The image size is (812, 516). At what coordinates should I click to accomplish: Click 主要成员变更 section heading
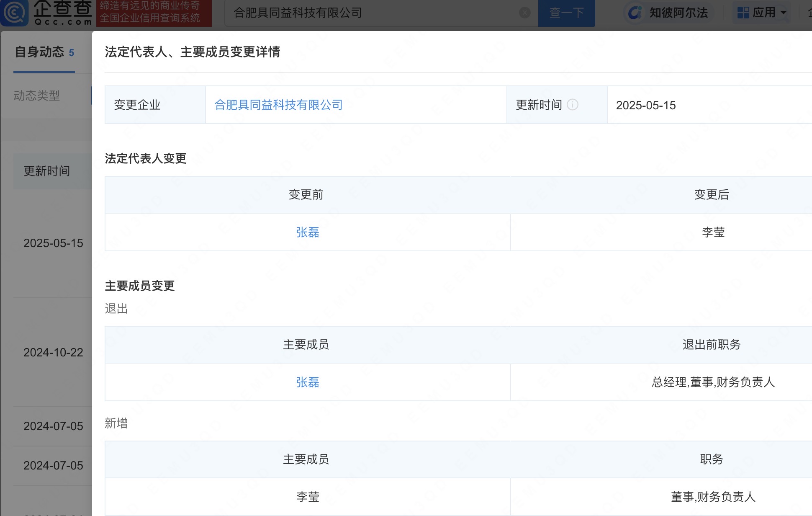click(140, 286)
